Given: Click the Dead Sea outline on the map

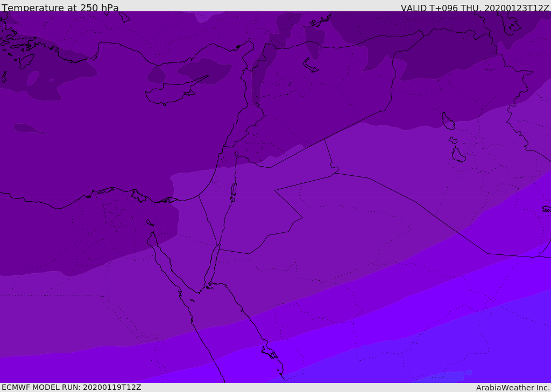Looking at the screenshot, I should coord(234,191).
